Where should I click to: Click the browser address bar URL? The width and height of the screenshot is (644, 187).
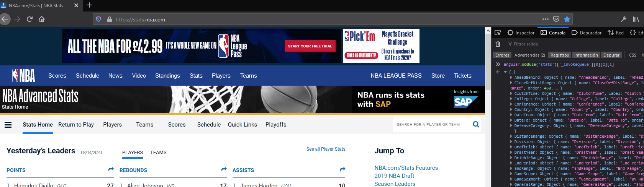pos(140,20)
